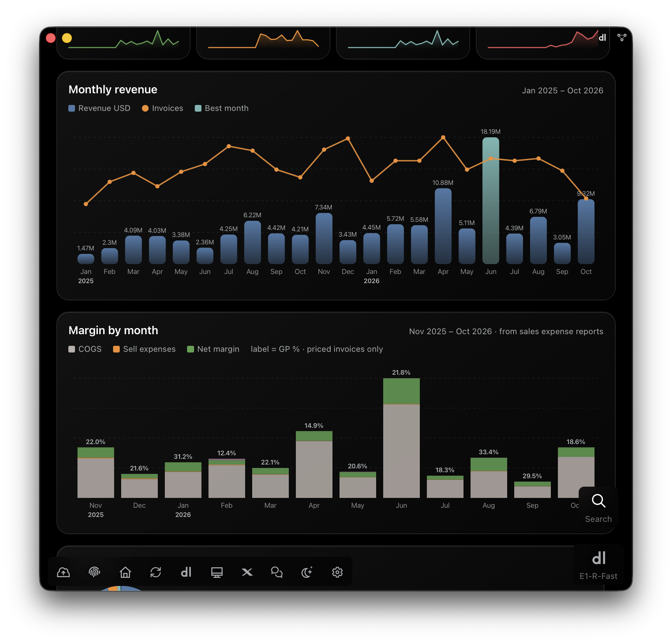The height and width of the screenshot is (643, 672).
Task: Click the Jun 2026 best month bar
Action: pyautogui.click(x=491, y=201)
